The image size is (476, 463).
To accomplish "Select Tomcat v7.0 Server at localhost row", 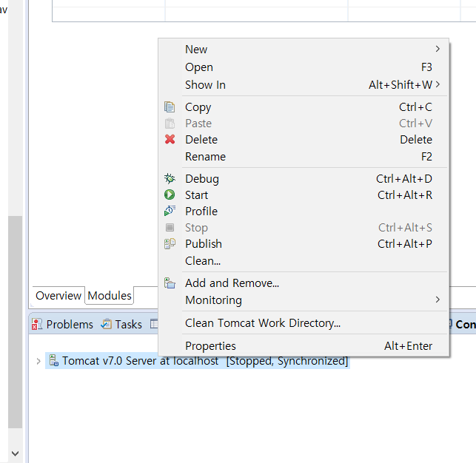I will 198,361.
